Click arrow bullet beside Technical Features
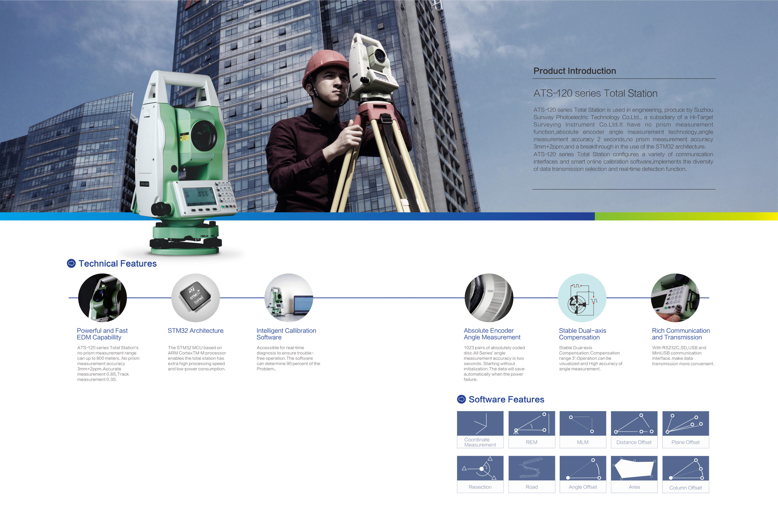778x532 pixels. (x=71, y=264)
